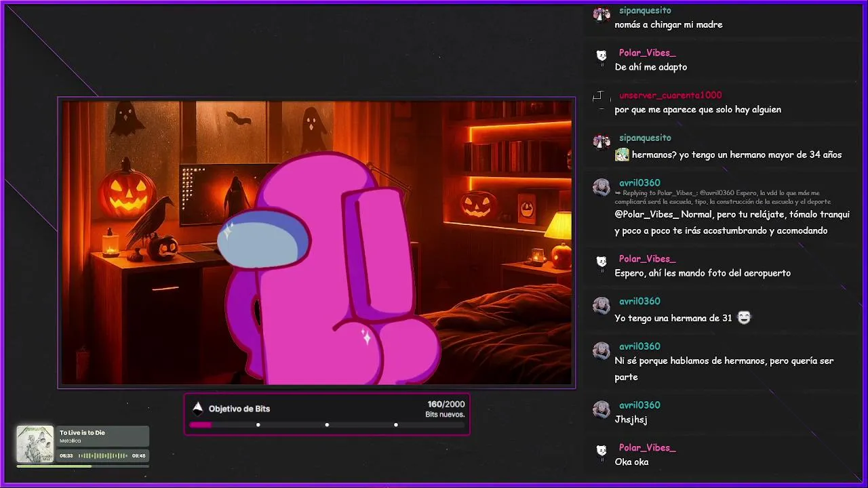This screenshot has width=868, height=488.
Task: Click the 'Objetivo de Bits' label
Action: [239, 409]
